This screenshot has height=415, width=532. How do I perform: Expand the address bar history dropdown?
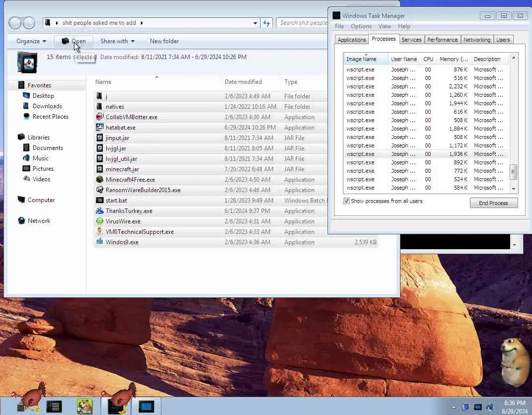point(255,23)
